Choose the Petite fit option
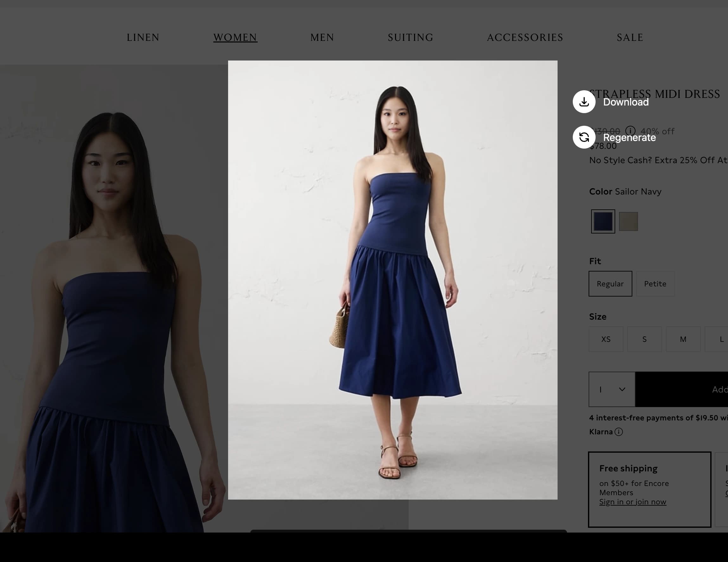The height and width of the screenshot is (562, 728). 655,284
